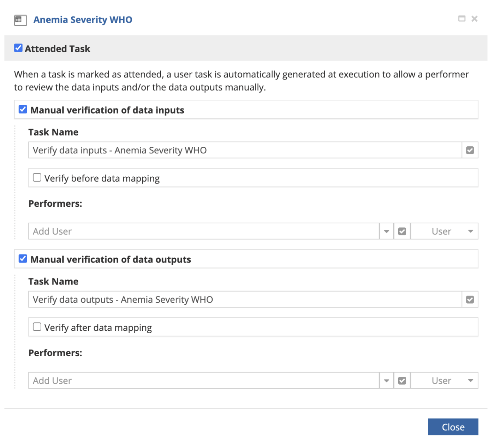Click check icon beside the outputs Task Name field
Screen dimensions: 492x448
(470, 299)
